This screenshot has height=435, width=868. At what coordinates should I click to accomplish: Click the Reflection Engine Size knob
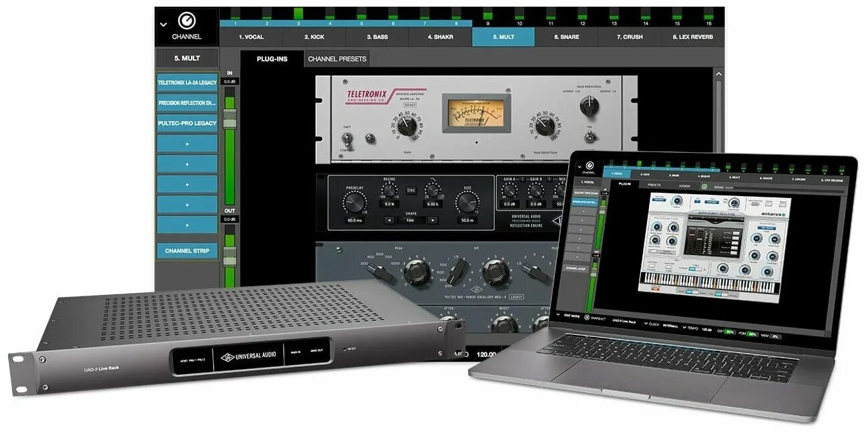[467, 201]
